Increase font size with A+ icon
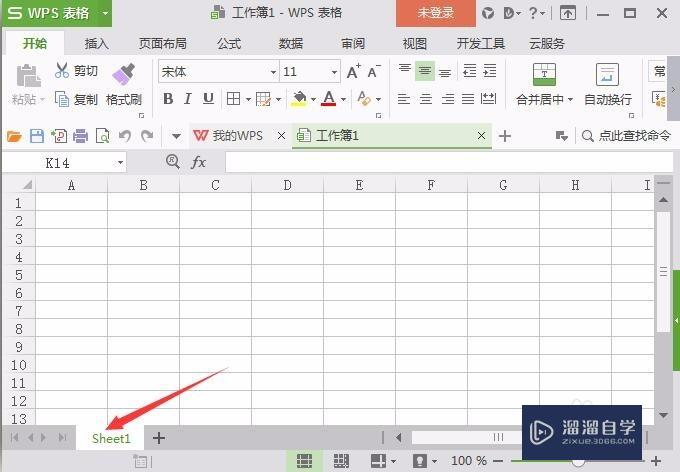 pos(353,72)
